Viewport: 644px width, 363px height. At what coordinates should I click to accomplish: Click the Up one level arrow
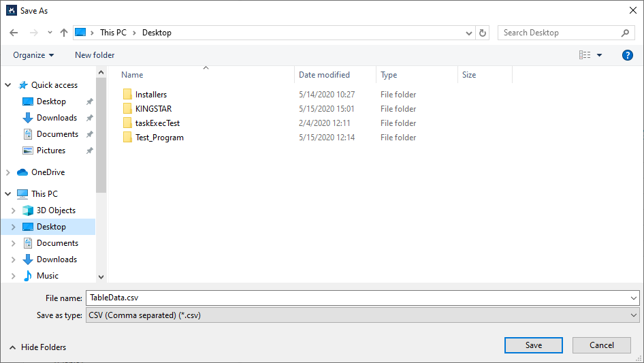click(64, 33)
